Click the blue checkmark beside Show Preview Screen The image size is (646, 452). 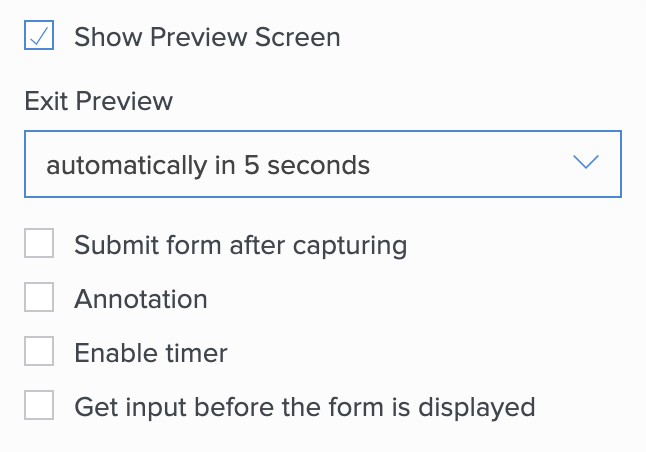(x=39, y=37)
